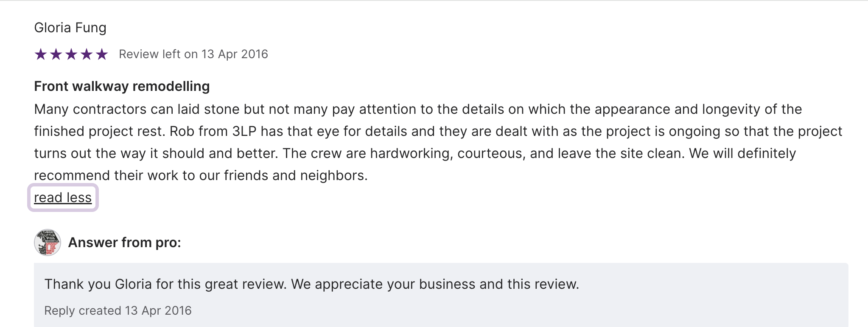Viewport: 868px width, 327px height.
Task: Click the pro's company logo avatar
Action: pyautogui.click(x=48, y=242)
